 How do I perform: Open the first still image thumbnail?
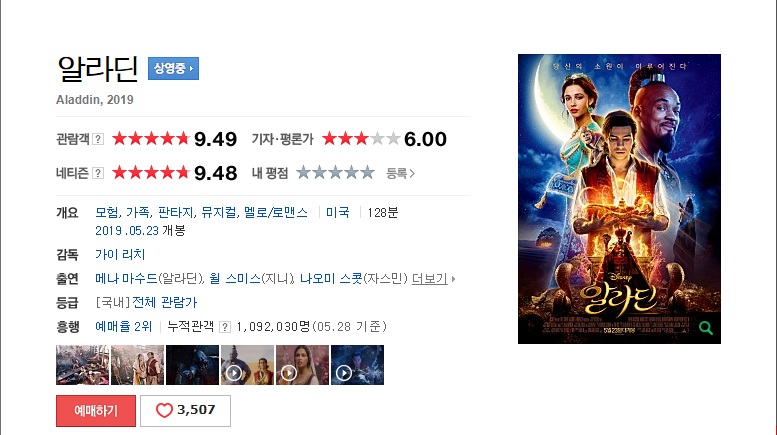coord(82,365)
